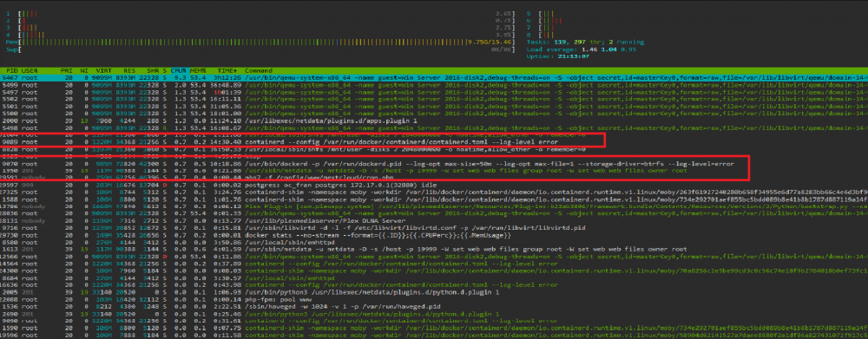Select qemu process row PID 5502

click(434, 100)
